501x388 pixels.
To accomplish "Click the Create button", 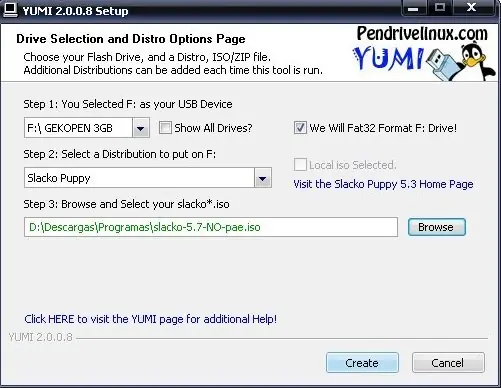I will (x=362, y=363).
